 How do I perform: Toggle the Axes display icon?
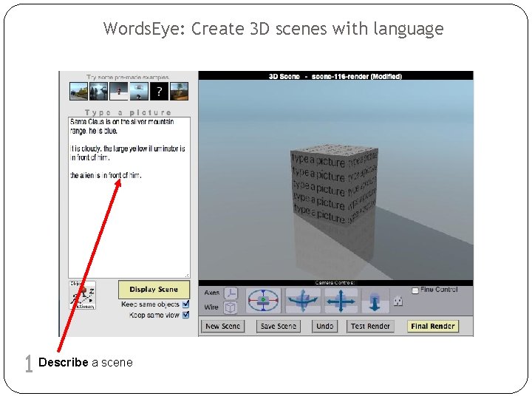point(231,293)
